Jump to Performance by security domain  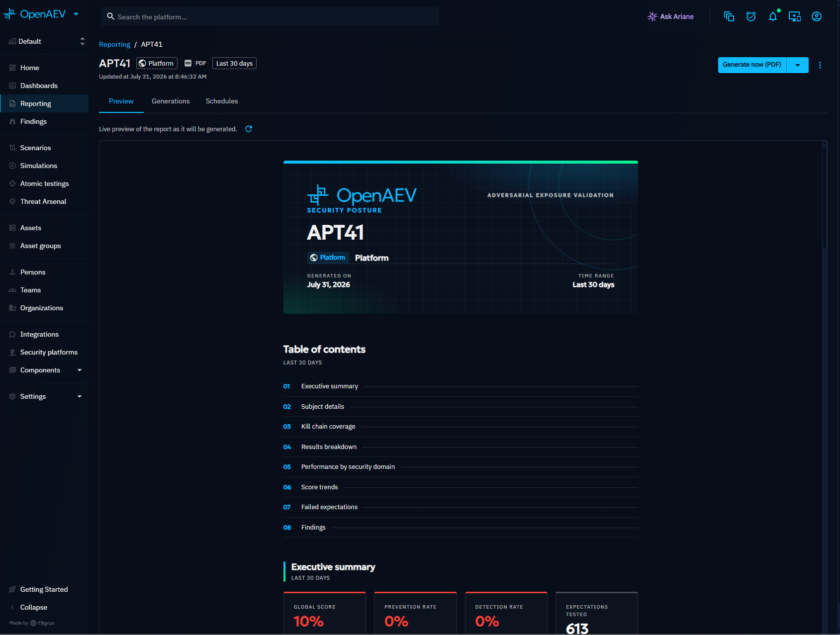461,467
